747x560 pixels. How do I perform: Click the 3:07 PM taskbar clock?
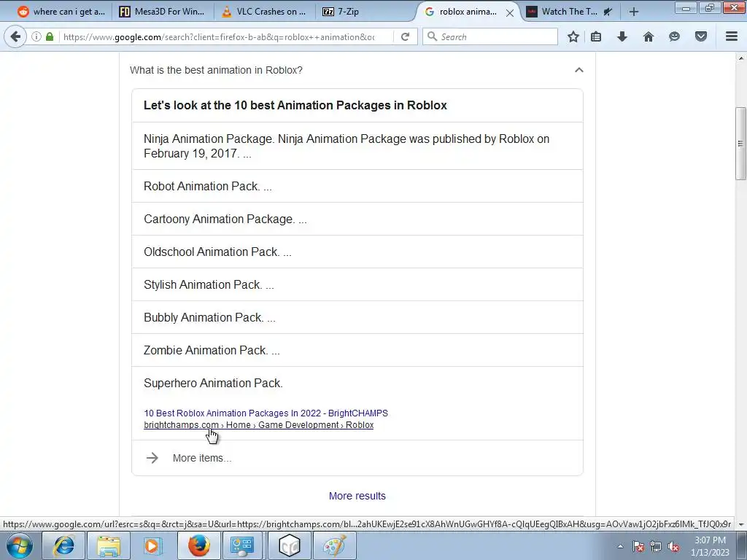click(710, 546)
